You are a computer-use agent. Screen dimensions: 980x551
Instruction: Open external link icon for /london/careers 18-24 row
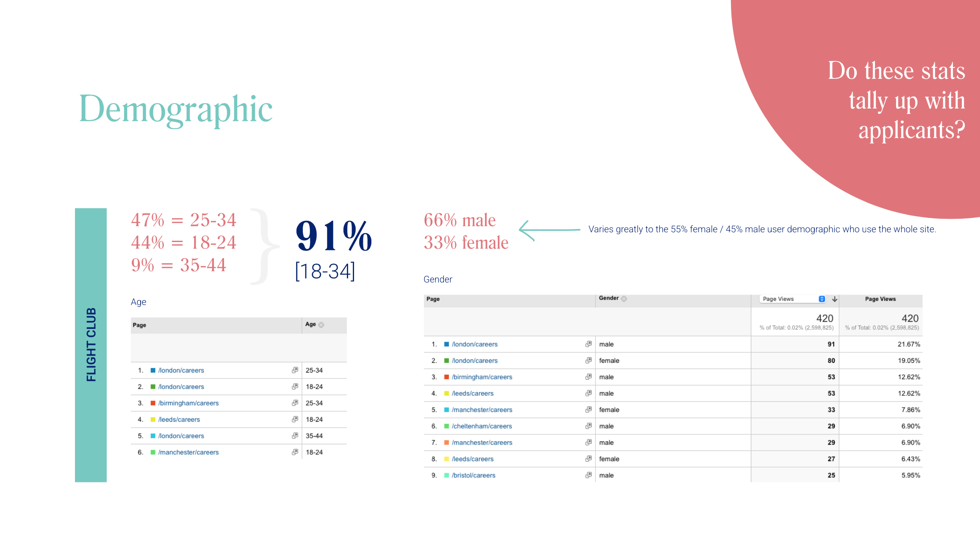coord(295,387)
